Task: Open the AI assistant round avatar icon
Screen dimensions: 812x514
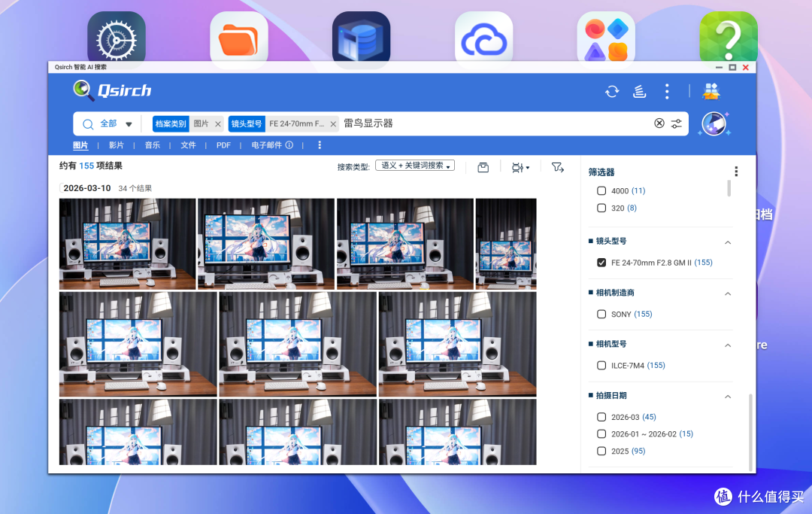Action: click(714, 124)
